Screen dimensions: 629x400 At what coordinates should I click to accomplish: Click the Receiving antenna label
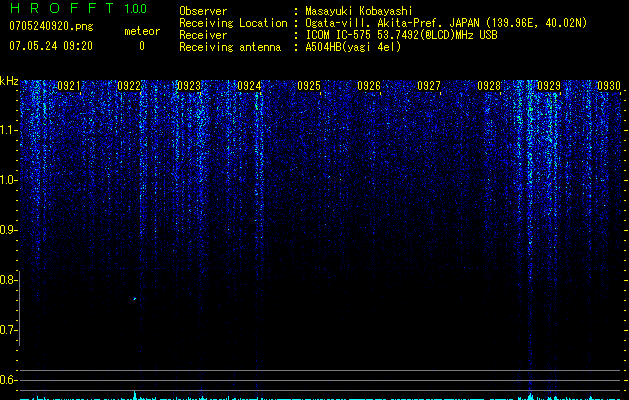coord(230,47)
